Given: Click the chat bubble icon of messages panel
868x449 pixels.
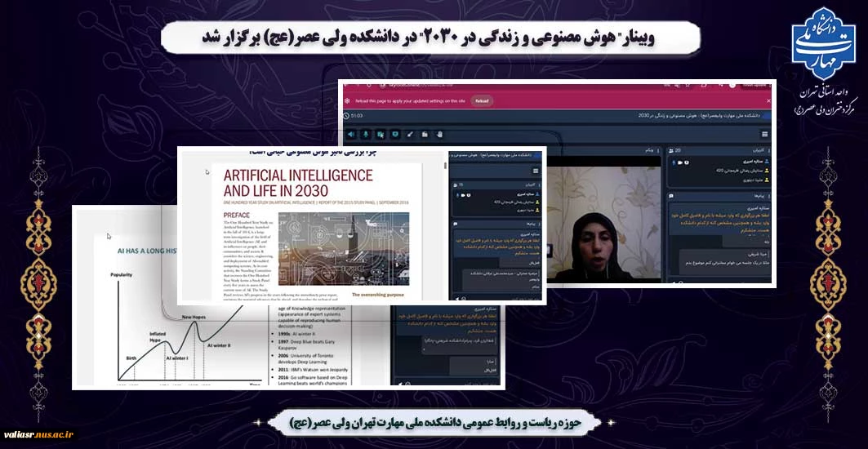Looking at the screenshot, I should pyautogui.click(x=671, y=195).
